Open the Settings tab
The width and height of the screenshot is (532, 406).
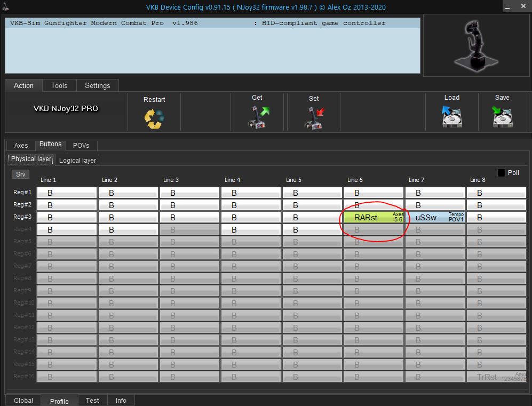click(x=97, y=85)
